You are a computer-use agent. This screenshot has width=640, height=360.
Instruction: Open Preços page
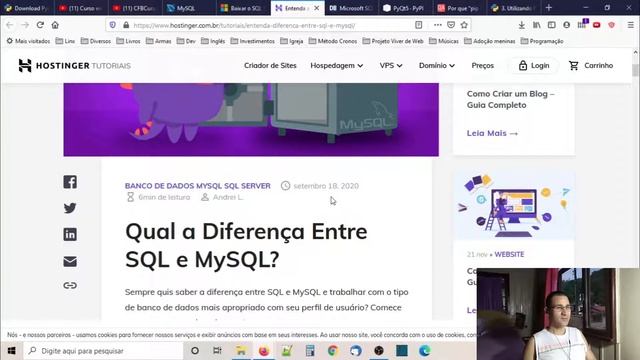[482, 65]
